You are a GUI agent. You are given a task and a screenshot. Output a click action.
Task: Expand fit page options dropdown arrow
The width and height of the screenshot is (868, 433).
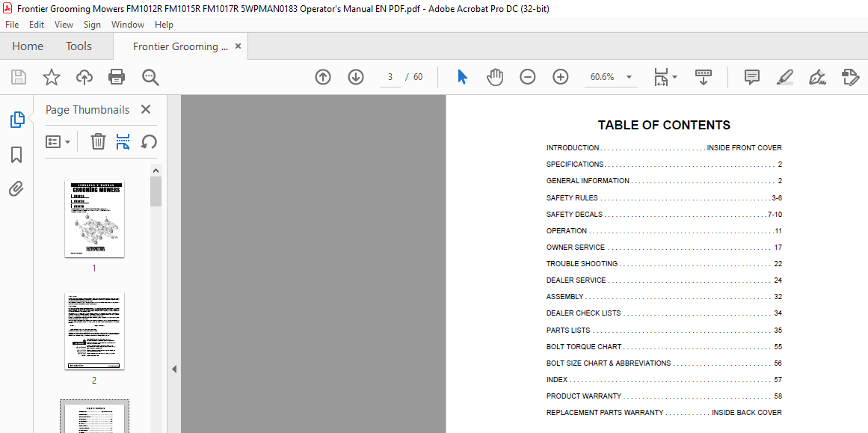click(674, 77)
